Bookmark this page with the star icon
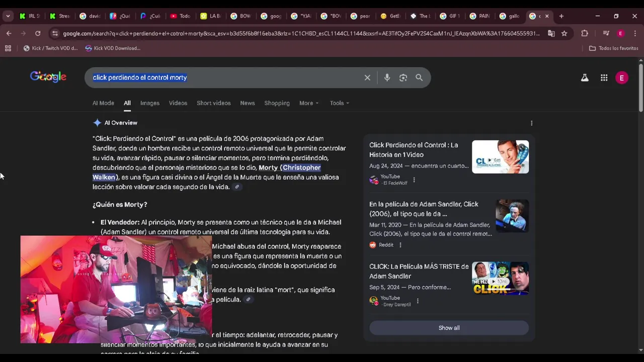Viewport: 644px width, 362px height. pyautogui.click(x=565, y=34)
